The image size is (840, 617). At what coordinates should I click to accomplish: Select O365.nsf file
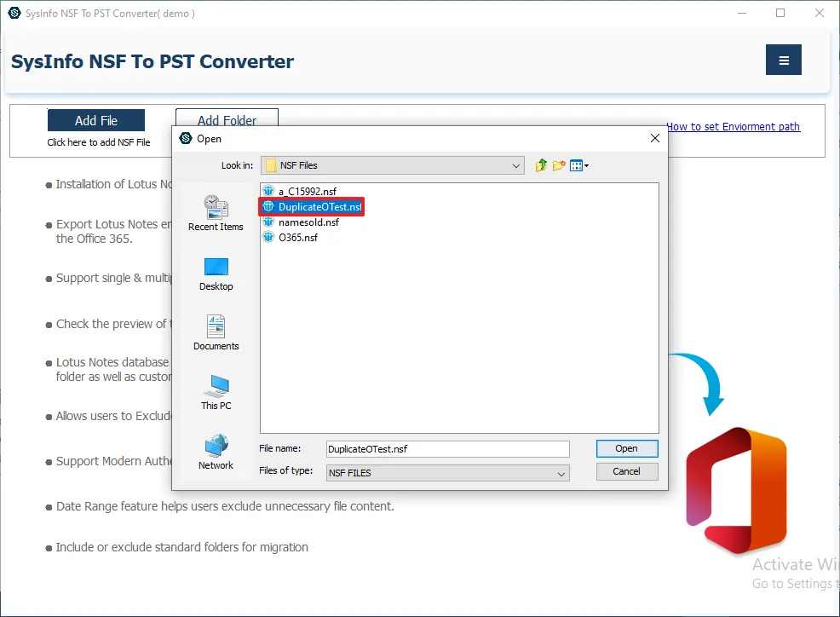(298, 238)
